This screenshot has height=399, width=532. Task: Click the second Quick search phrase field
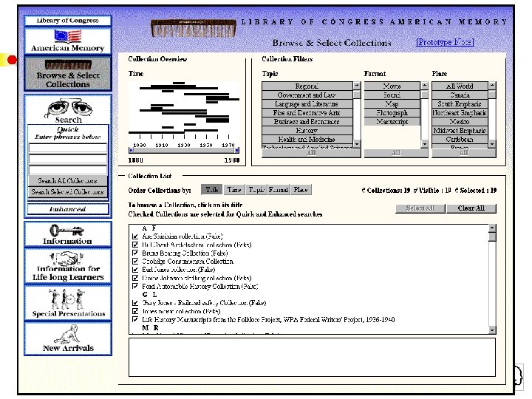(x=68, y=159)
